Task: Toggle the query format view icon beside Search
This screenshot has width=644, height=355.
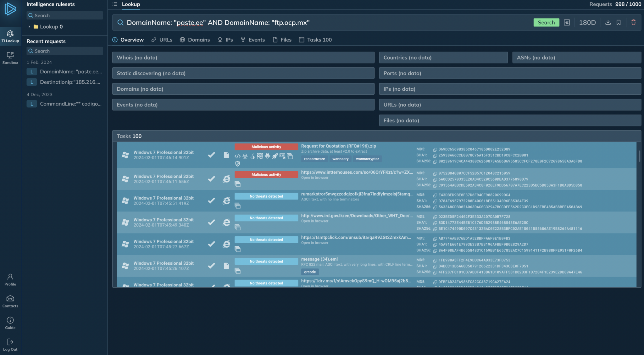Action: pyautogui.click(x=567, y=22)
